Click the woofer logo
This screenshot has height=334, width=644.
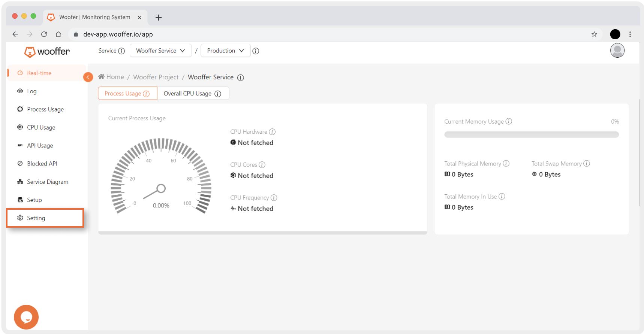tap(47, 52)
